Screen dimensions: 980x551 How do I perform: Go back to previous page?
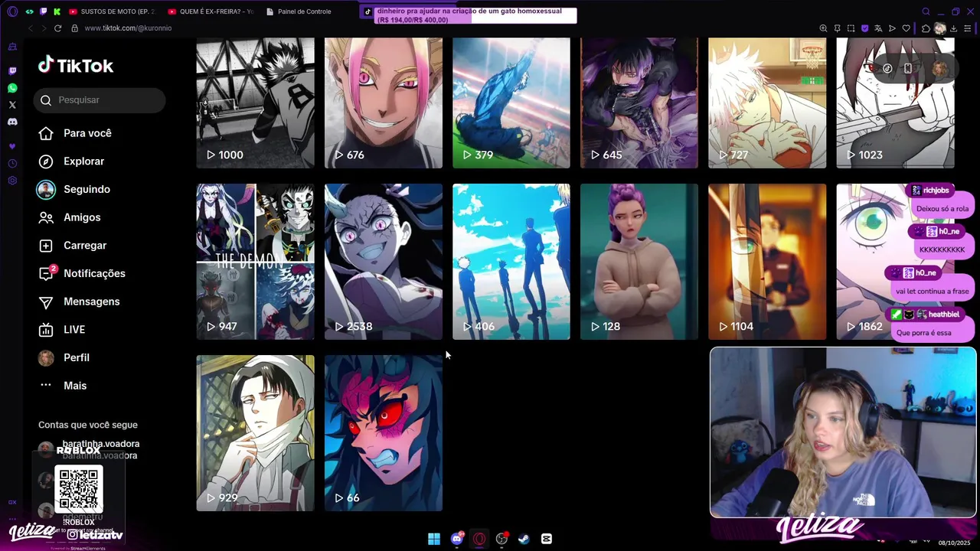tap(31, 28)
